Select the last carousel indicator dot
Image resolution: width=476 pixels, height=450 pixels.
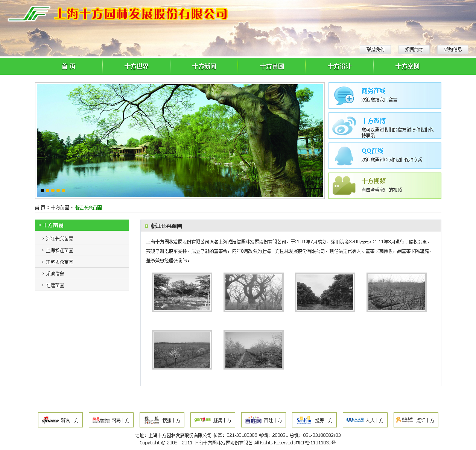(x=64, y=191)
